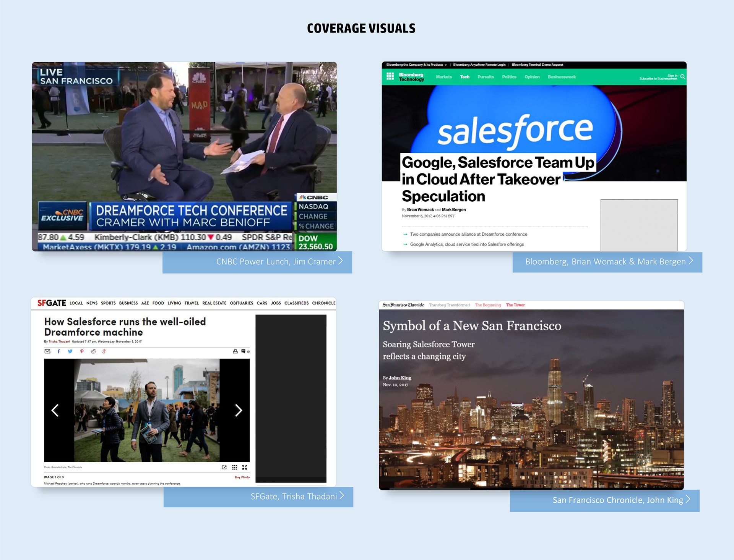Open the SPORTS menu on SFGate
The image size is (734, 560).
click(x=108, y=303)
